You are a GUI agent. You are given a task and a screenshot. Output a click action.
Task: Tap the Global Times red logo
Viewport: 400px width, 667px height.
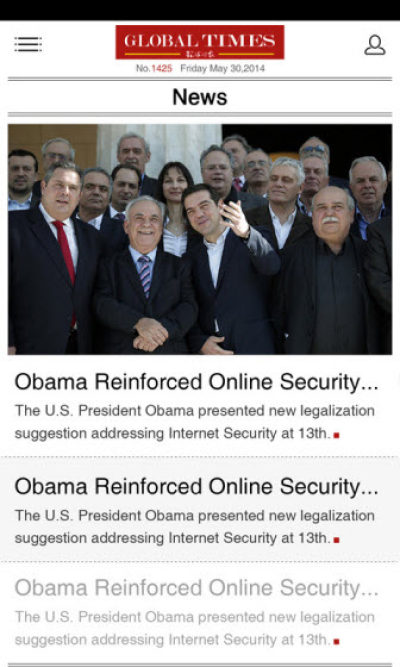(x=200, y=42)
